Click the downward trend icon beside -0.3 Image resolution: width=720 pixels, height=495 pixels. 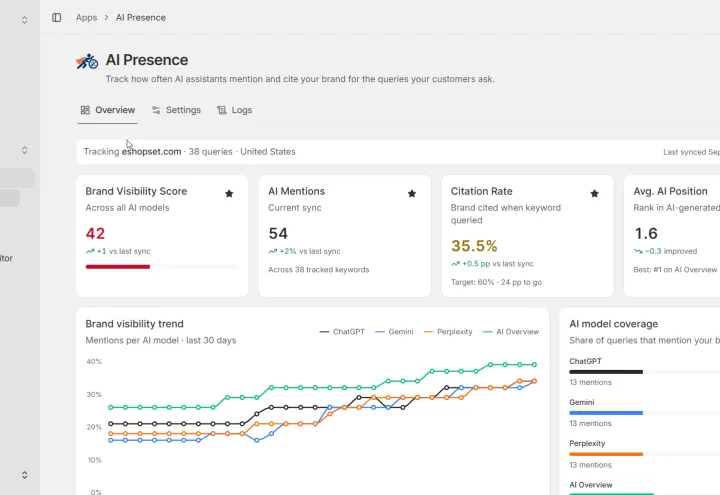click(x=638, y=251)
